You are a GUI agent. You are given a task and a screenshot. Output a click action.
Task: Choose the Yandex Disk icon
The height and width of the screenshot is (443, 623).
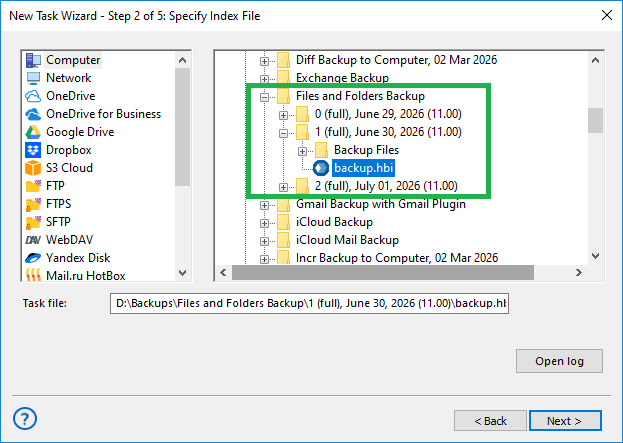[33, 258]
